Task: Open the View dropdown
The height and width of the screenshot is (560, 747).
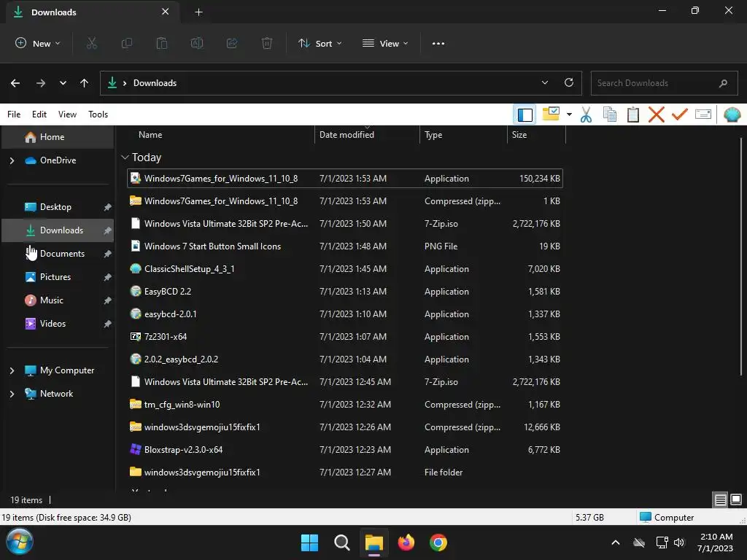Action: tap(385, 43)
